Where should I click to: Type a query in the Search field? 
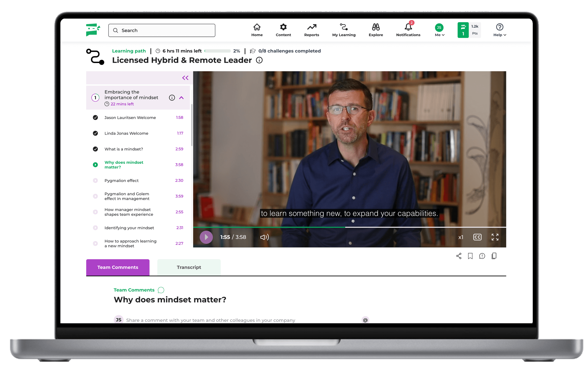[x=161, y=30]
